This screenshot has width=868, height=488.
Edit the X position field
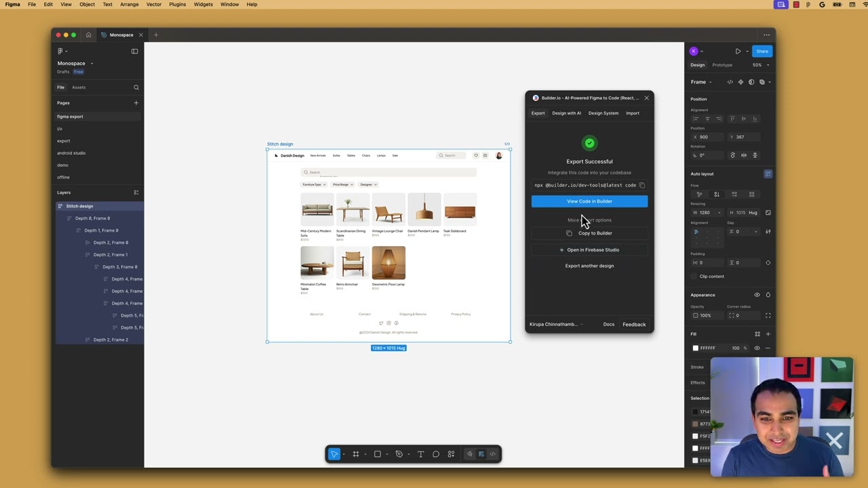[x=707, y=137]
